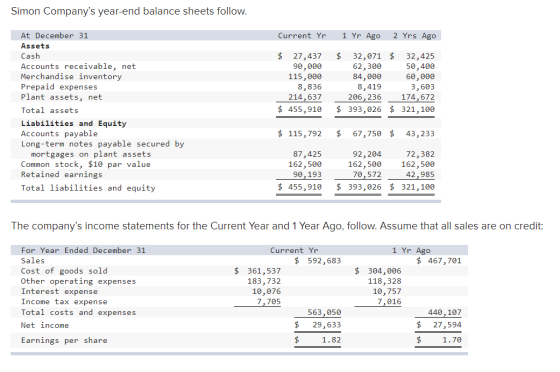This screenshot has width=560, height=372.
Task: Select the Merchandise inventory row label
Action: click(71, 76)
